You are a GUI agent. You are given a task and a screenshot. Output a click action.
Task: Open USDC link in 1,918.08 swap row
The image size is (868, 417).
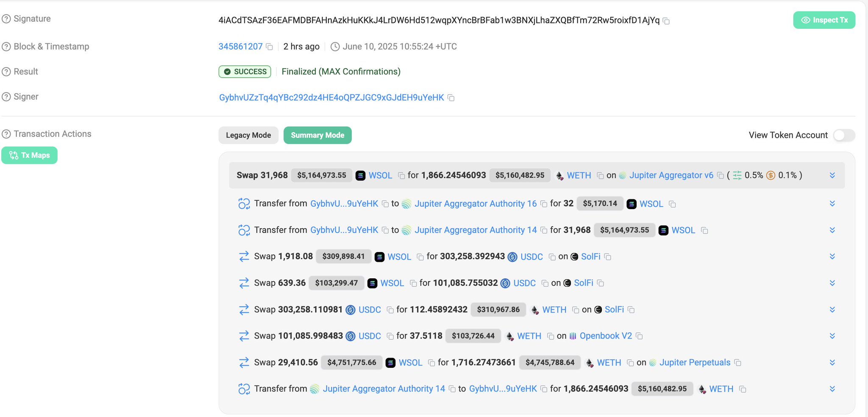[531, 257]
